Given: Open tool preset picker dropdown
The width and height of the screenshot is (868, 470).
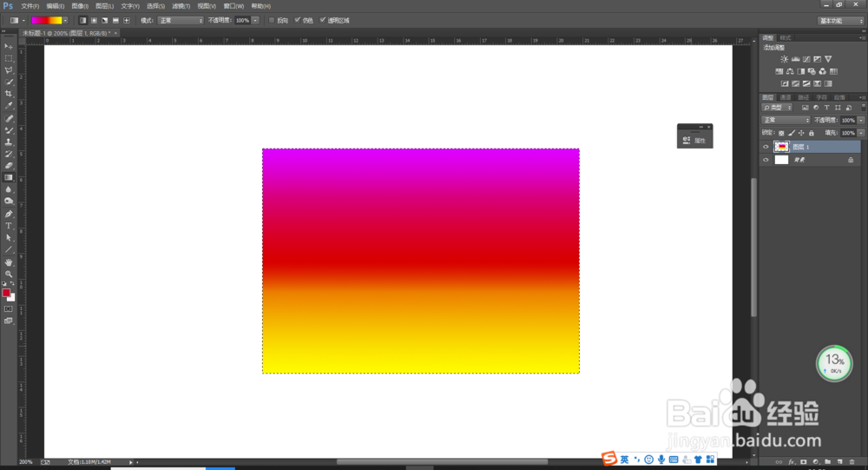Looking at the screenshot, I should (x=23, y=21).
